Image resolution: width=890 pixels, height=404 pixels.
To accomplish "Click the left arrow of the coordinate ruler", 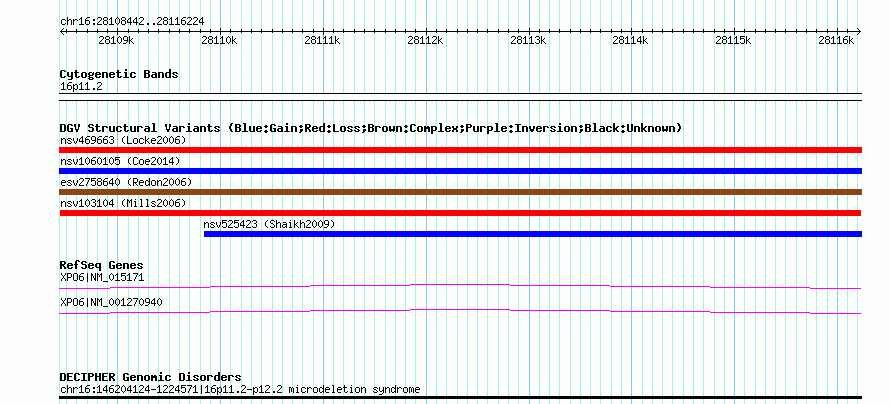I will [x=63, y=31].
